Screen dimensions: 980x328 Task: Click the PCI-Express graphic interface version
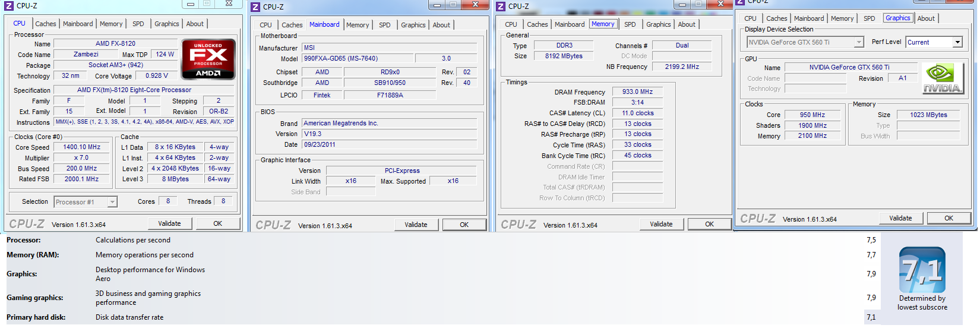(x=402, y=171)
